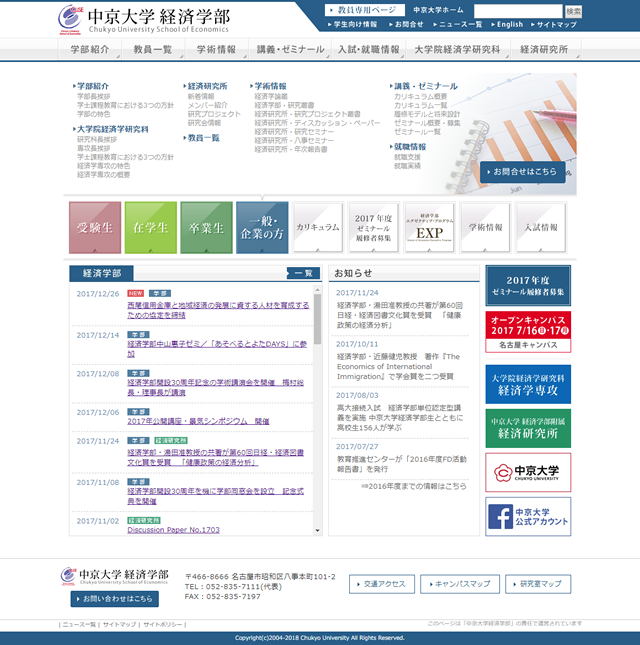The height and width of the screenshot is (645, 640).
Task: Open the Discussion Paper No.1703 link
Action: (x=174, y=530)
